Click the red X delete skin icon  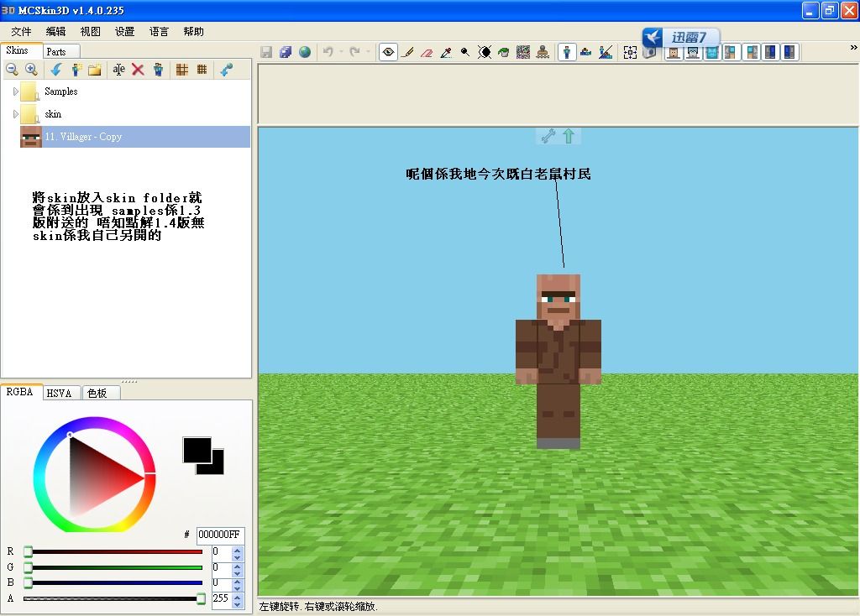[138, 70]
